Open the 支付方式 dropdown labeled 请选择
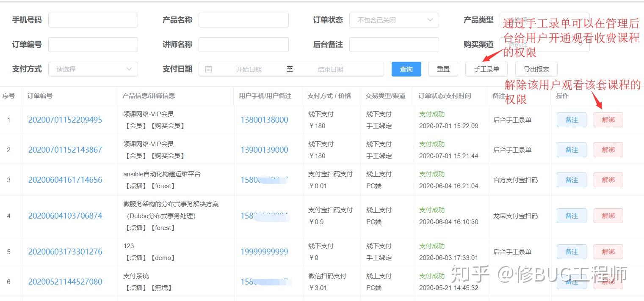This screenshot has height=301, width=644. [93, 69]
